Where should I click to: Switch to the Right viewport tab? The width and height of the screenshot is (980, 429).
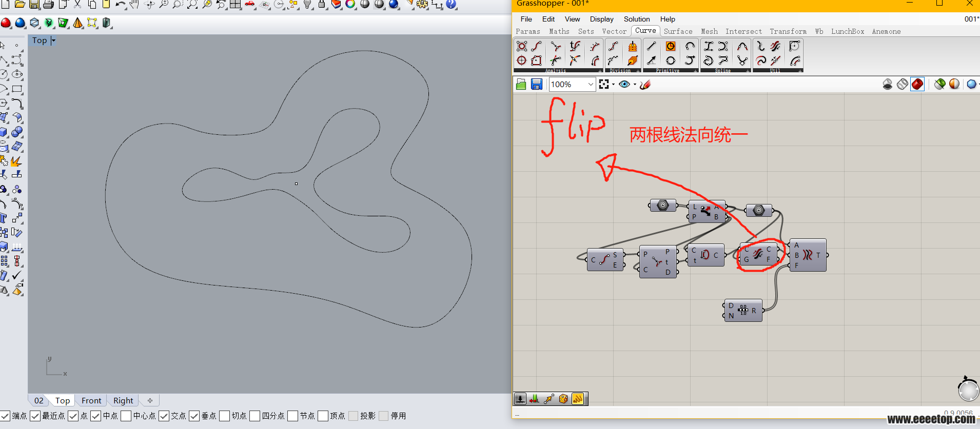pyautogui.click(x=123, y=400)
